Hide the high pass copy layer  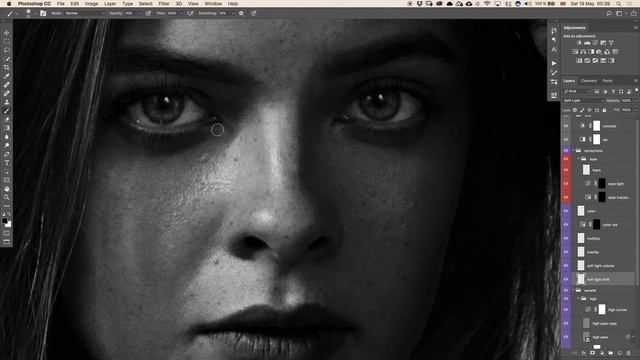tap(566, 323)
